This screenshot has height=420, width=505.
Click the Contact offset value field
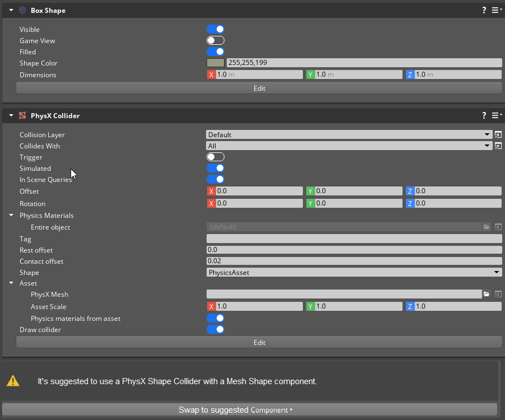tap(353, 261)
